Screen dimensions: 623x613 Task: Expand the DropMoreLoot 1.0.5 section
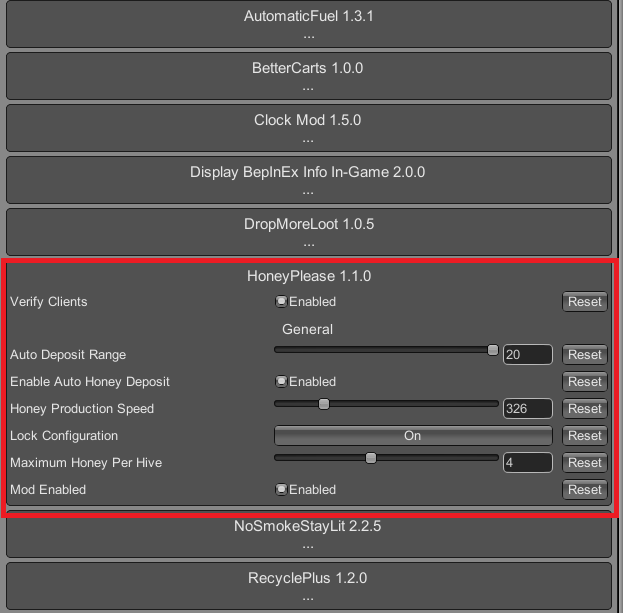(309, 232)
